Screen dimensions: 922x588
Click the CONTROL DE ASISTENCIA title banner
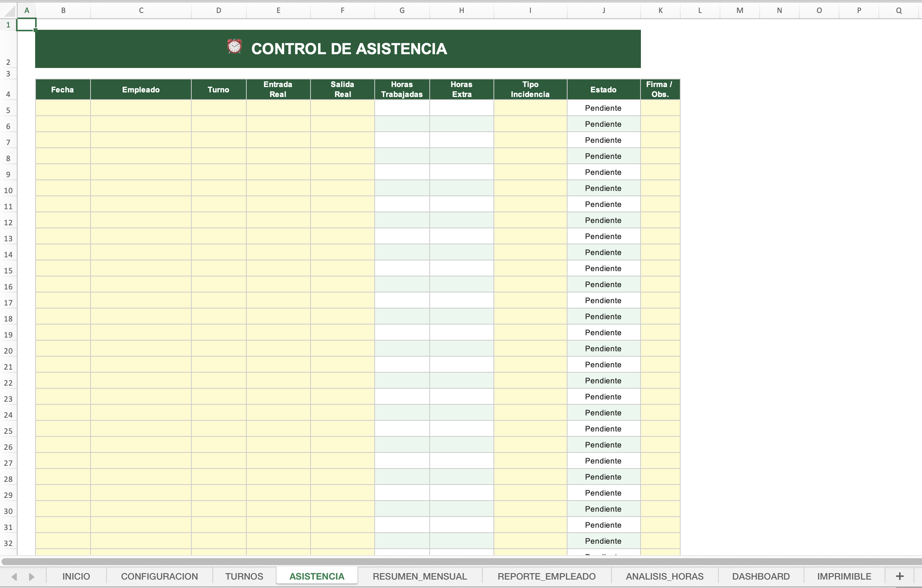[338, 49]
